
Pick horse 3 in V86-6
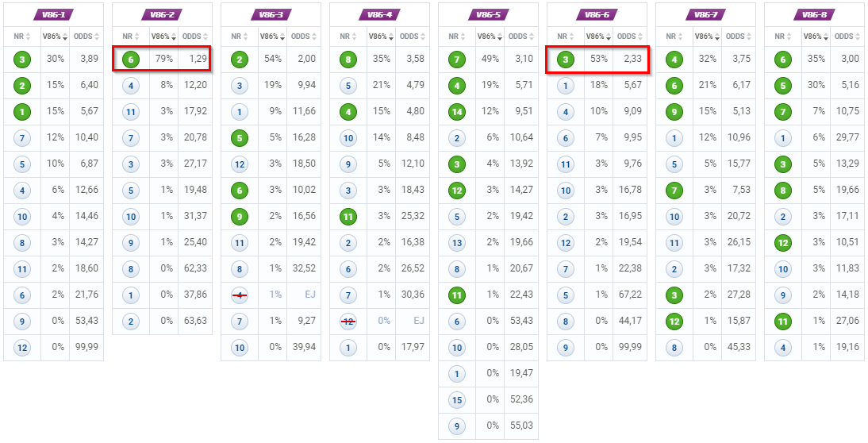(x=565, y=59)
